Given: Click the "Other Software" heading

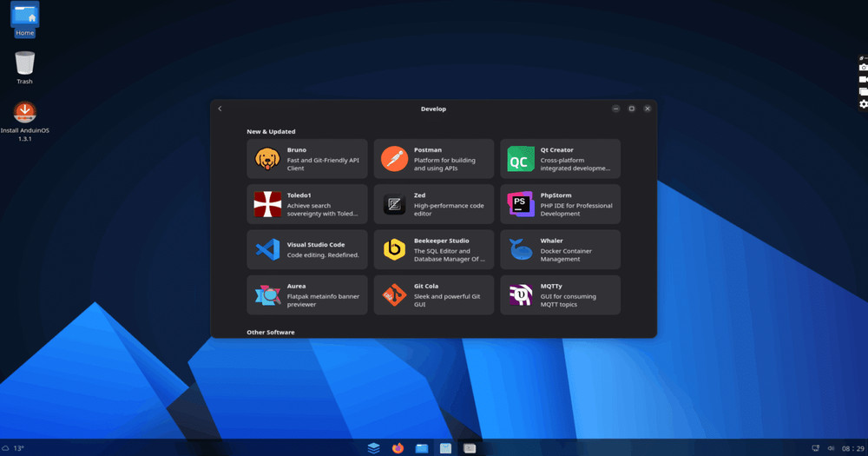Looking at the screenshot, I should [270, 333].
